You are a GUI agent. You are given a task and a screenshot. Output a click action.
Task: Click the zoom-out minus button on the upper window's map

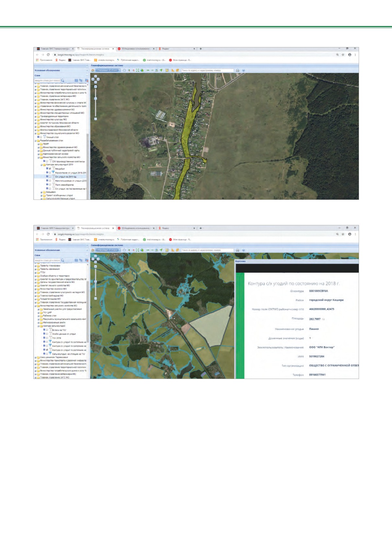click(x=96, y=119)
